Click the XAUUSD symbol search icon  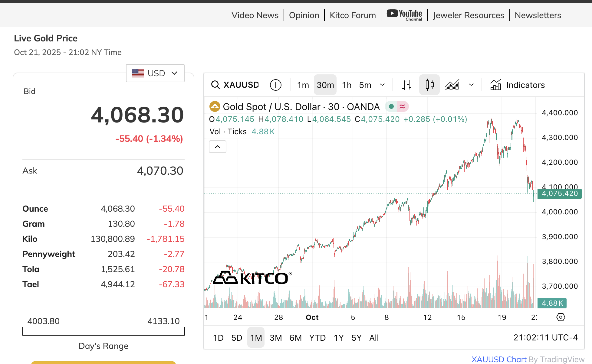pyautogui.click(x=215, y=85)
